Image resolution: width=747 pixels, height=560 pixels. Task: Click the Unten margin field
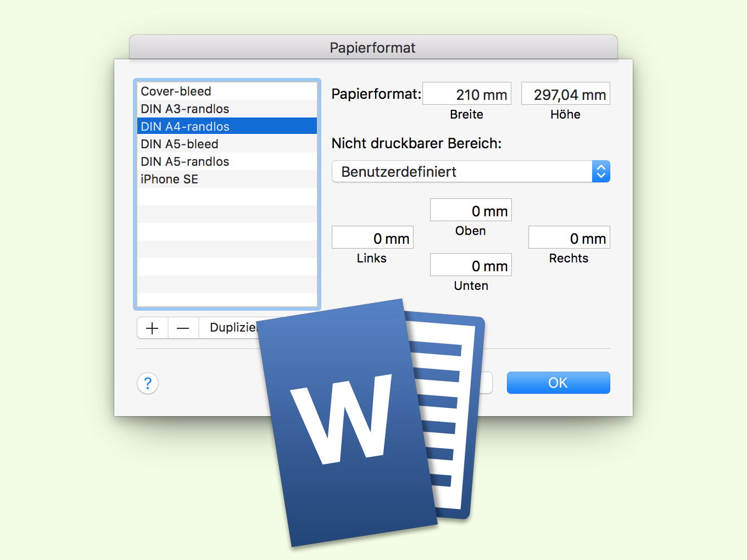(x=471, y=265)
